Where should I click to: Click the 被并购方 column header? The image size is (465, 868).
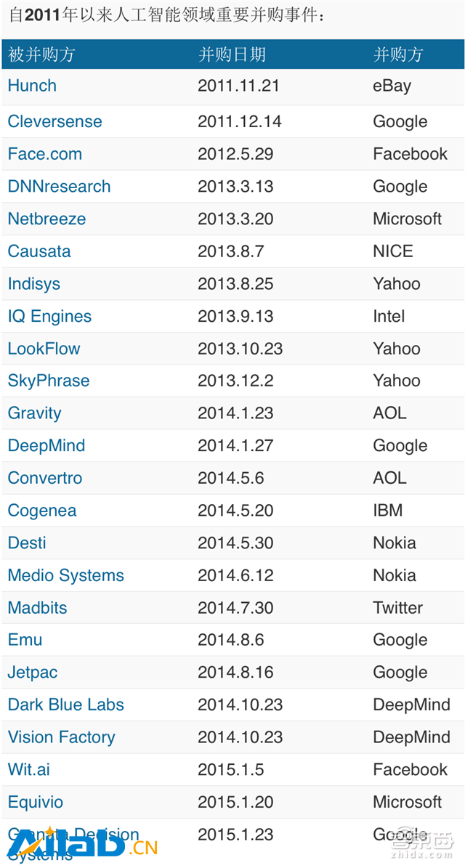[41, 54]
